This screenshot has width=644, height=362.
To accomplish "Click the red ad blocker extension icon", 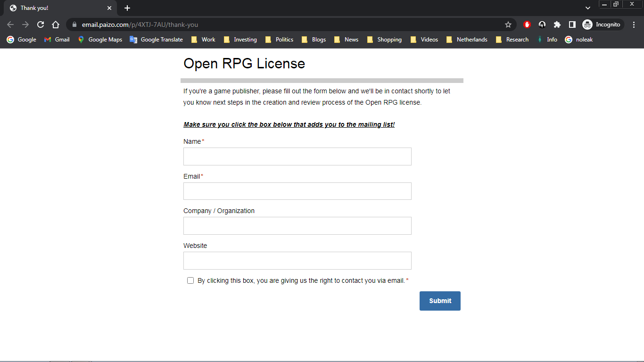I will tap(527, 25).
